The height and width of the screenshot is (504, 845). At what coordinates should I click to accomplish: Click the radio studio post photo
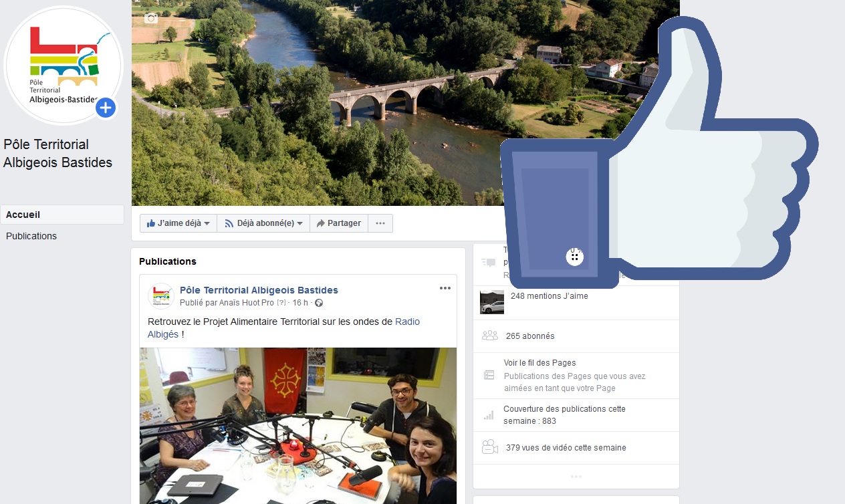click(297, 425)
